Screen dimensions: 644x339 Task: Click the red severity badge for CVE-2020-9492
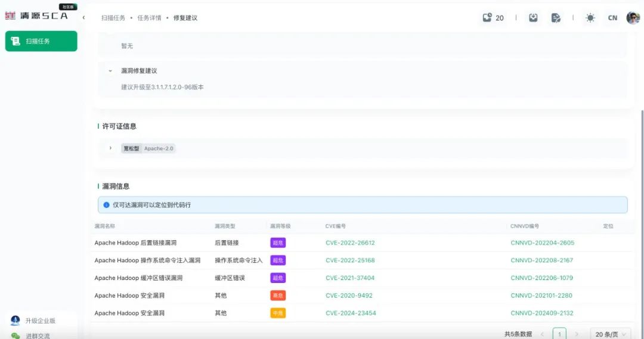click(278, 296)
